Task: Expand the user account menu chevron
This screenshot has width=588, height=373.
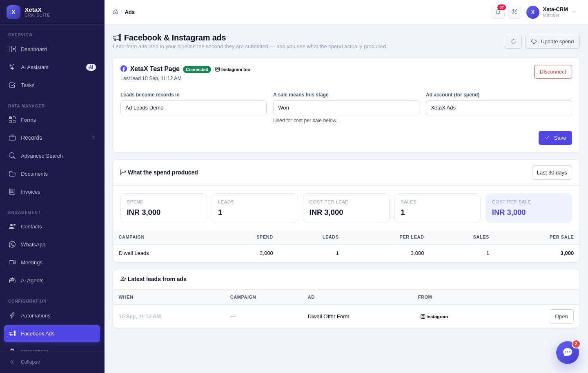Action: [574, 12]
